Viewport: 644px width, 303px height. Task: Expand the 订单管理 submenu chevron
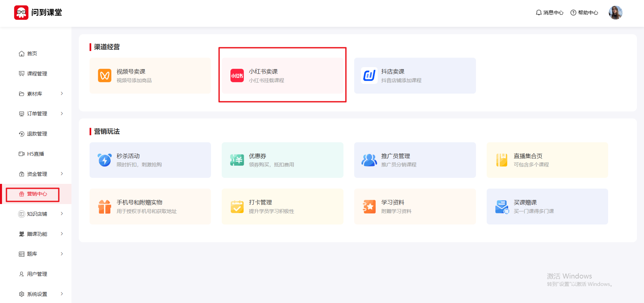coord(62,113)
